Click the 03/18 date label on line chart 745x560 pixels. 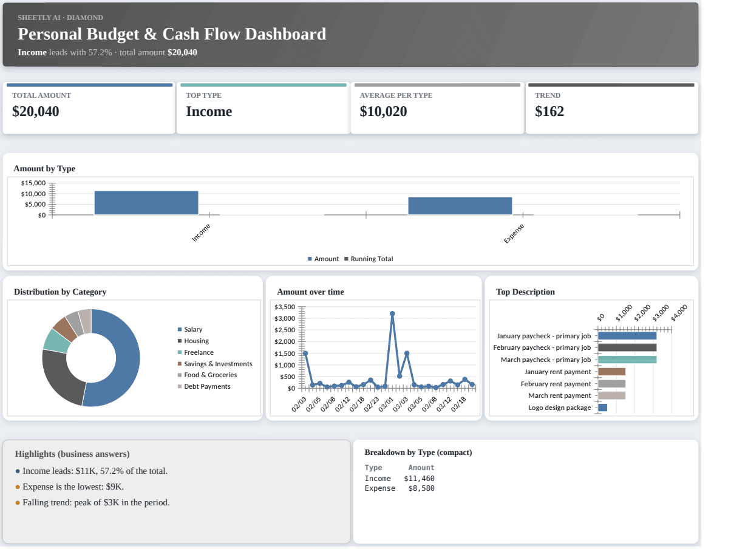click(x=459, y=405)
